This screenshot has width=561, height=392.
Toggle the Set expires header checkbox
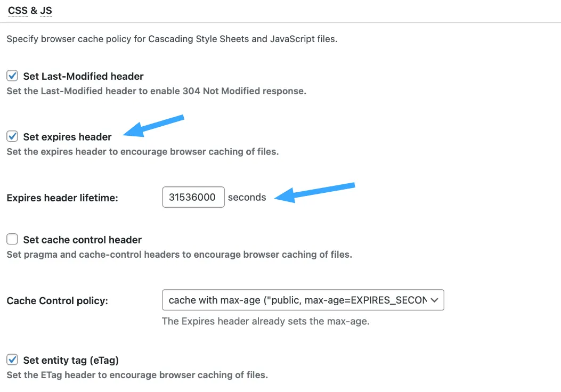pos(12,136)
